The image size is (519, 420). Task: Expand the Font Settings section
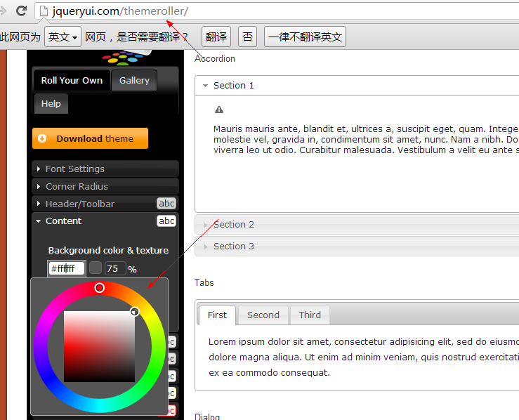point(105,169)
